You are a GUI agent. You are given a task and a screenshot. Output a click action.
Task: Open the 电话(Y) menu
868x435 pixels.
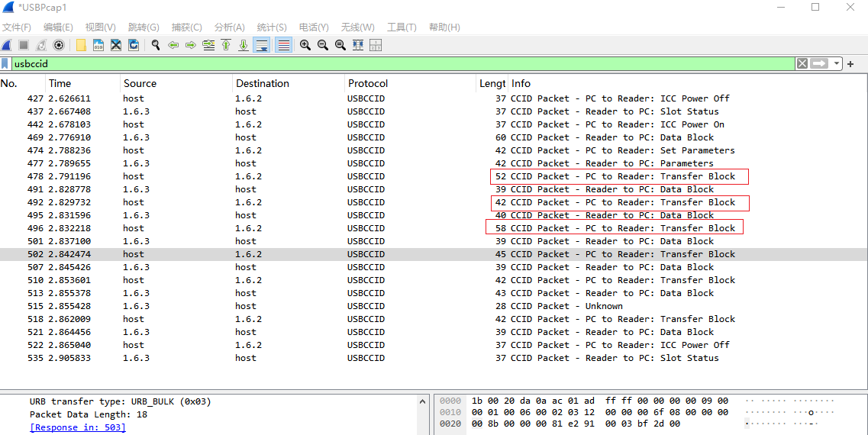(314, 27)
